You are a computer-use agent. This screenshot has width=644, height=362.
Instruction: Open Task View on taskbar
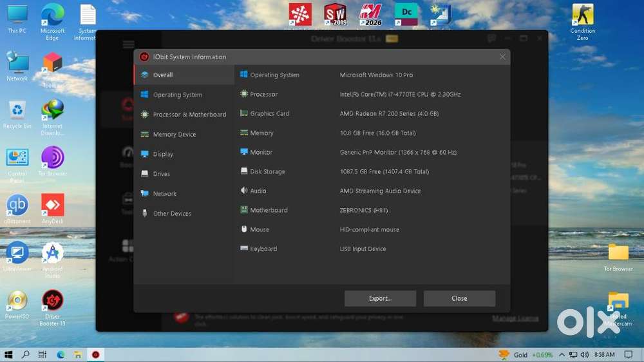[x=43, y=355]
